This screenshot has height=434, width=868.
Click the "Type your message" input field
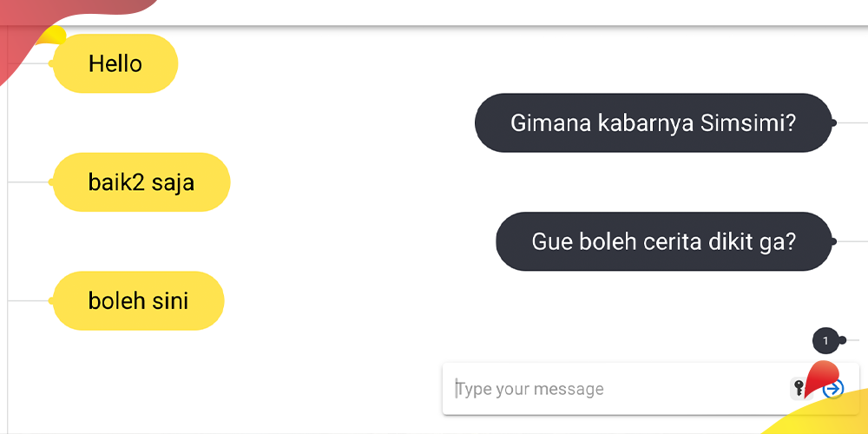tap(608, 389)
